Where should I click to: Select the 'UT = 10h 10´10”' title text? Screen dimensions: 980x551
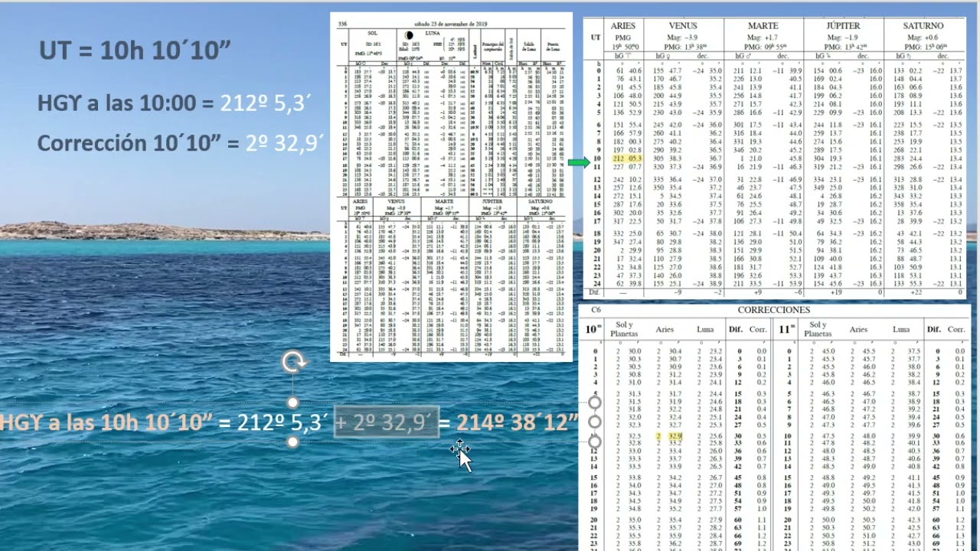click(x=136, y=51)
